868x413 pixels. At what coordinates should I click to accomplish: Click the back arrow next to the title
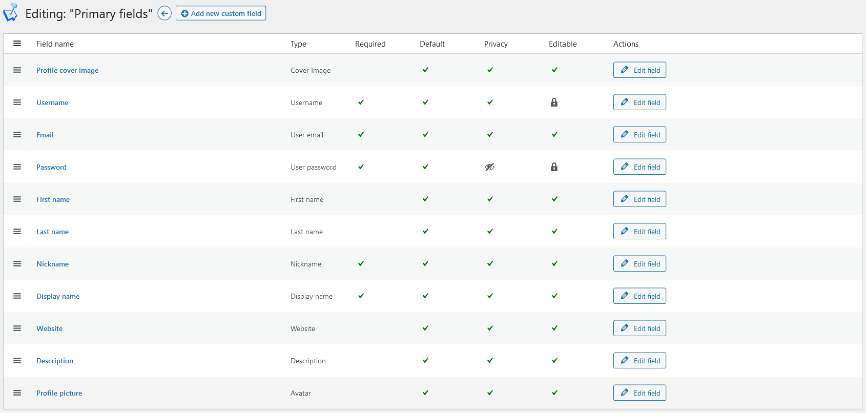point(164,13)
